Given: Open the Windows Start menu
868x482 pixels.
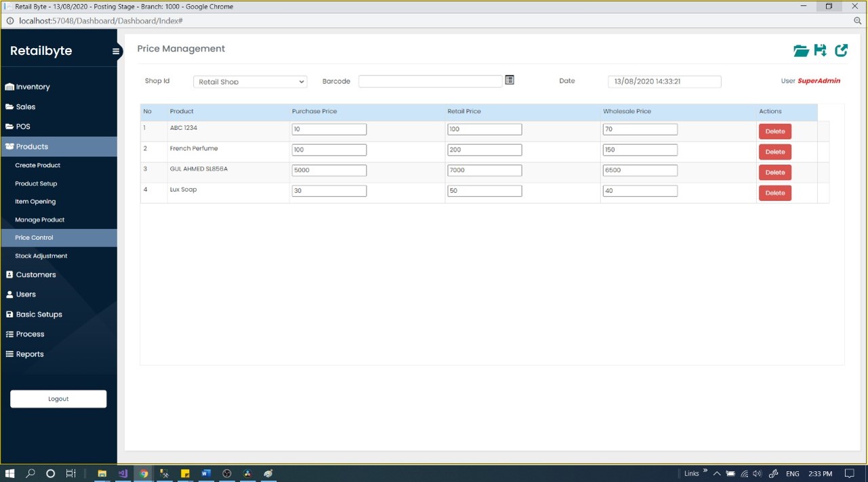Looking at the screenshot, I should [10, 474].
